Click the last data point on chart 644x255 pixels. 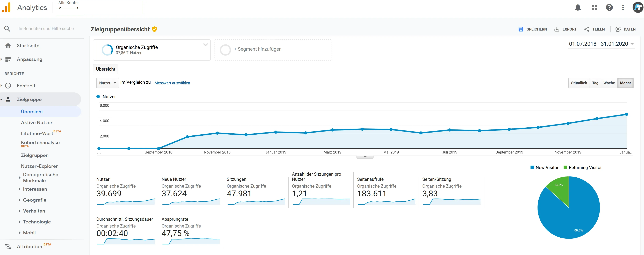tap(626, 114)
